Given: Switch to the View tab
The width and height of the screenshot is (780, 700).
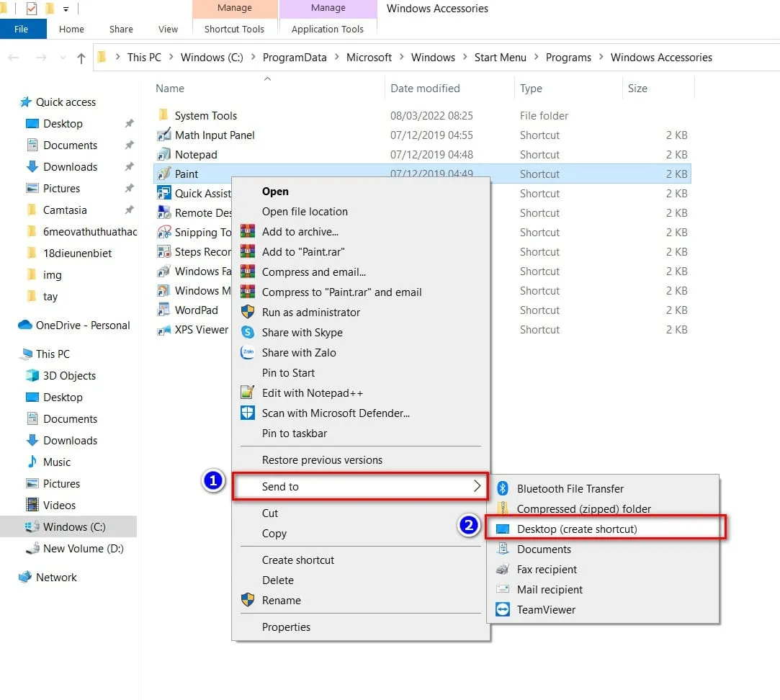Looking at the screenshot, I should coord(167,29).
